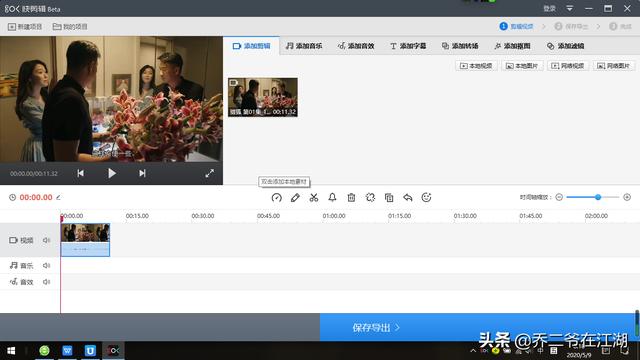The height and width of the screenshot is (360, 640).
Task: Adjust the timeline zoom slider handle
Action: [x=598, y=197]
